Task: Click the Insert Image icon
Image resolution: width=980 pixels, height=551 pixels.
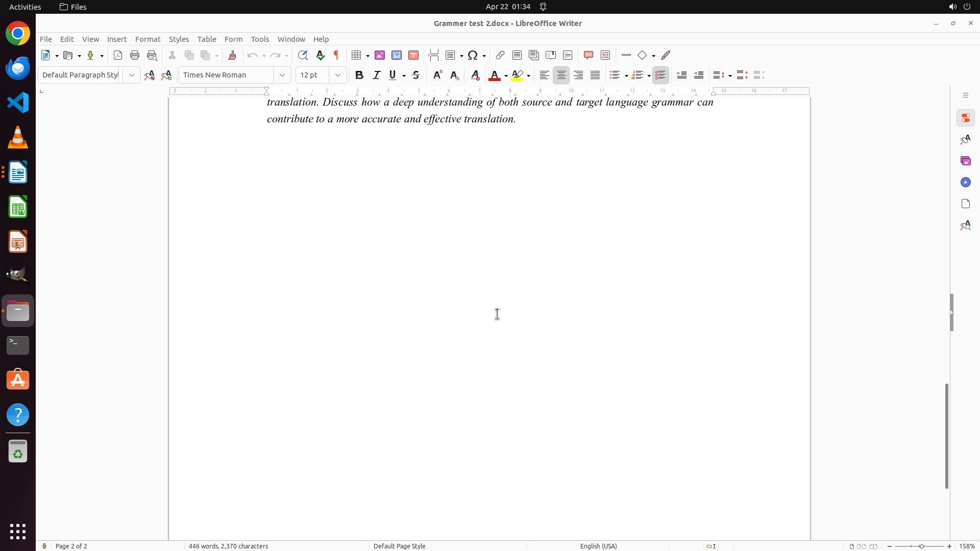Action: (380, 55)
